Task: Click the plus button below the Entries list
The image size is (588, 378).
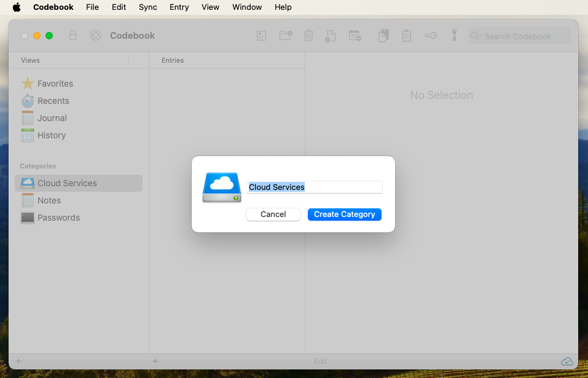Action: (x=155, y=361)
